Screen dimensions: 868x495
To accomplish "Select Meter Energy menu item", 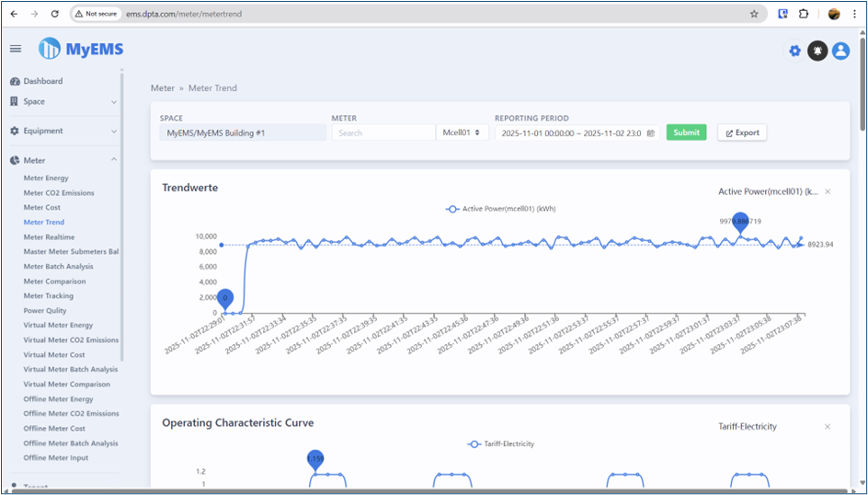I will (x=46, y=178).
